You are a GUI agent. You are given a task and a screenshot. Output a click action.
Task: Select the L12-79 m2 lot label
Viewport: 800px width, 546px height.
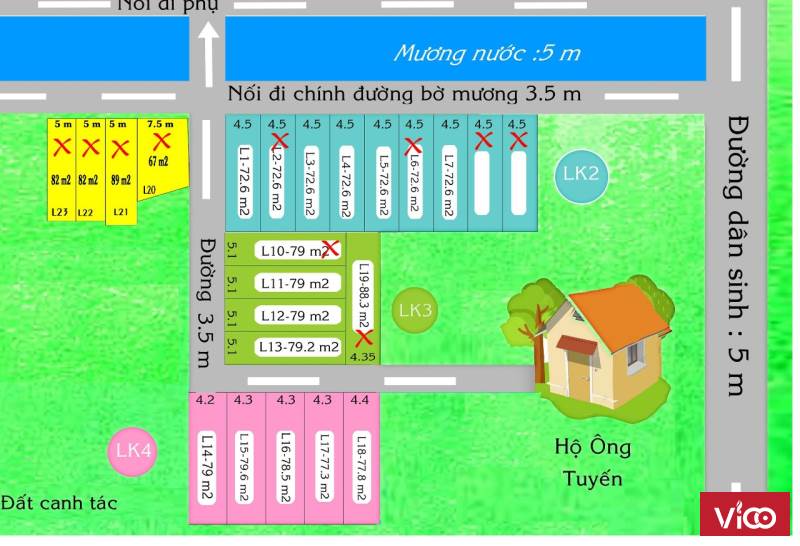[x=296, y=315]
